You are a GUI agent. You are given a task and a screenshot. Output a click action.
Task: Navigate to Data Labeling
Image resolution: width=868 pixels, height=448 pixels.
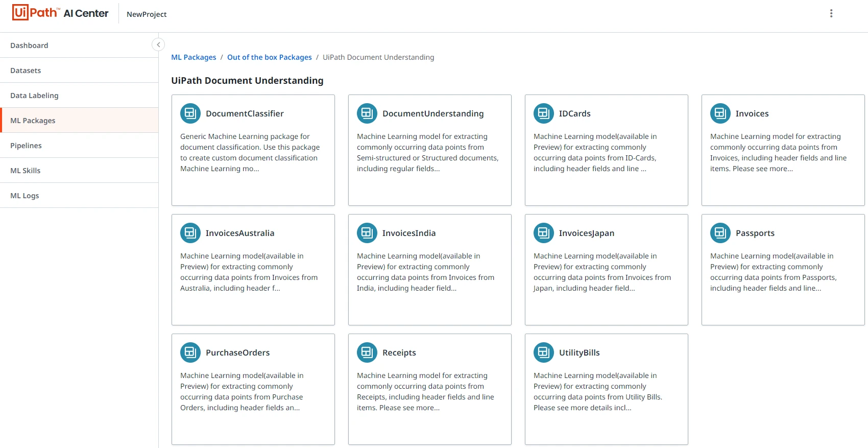(79, 96)
